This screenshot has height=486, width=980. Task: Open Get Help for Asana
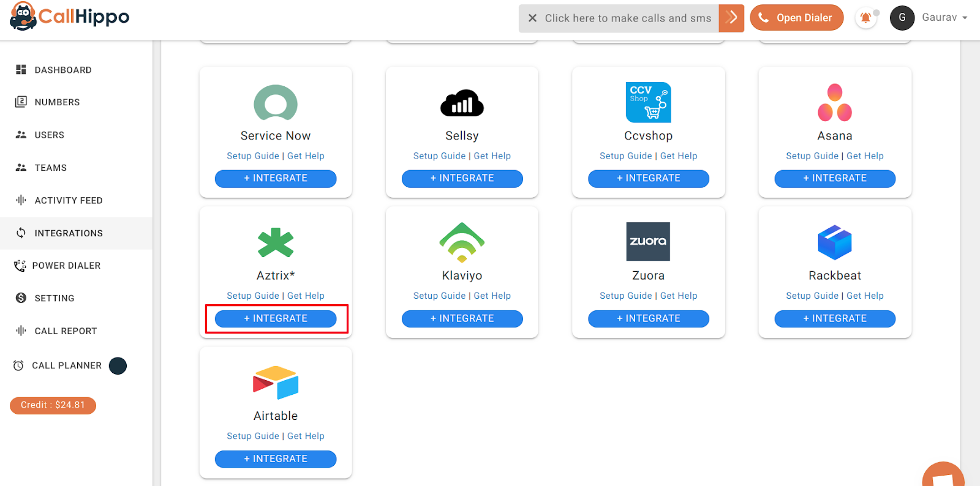point(865,156)
